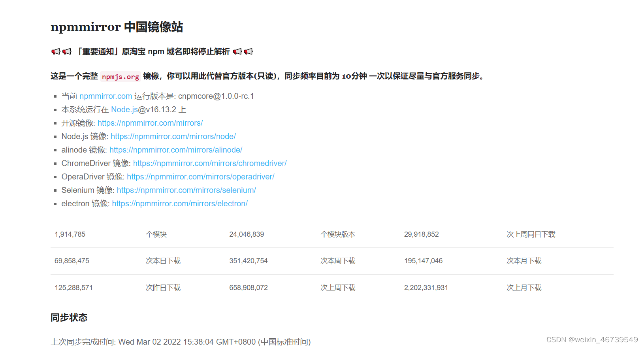
Task: Click the cnpmcore@1.0.0-rc.1 version text
Action: (x=216, y=96)
